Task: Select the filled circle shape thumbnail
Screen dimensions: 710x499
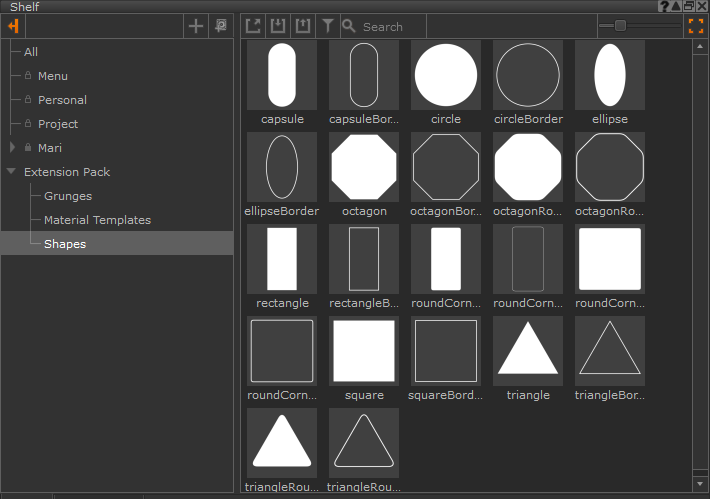Action: pyautogui.click(x=446, y=75)
